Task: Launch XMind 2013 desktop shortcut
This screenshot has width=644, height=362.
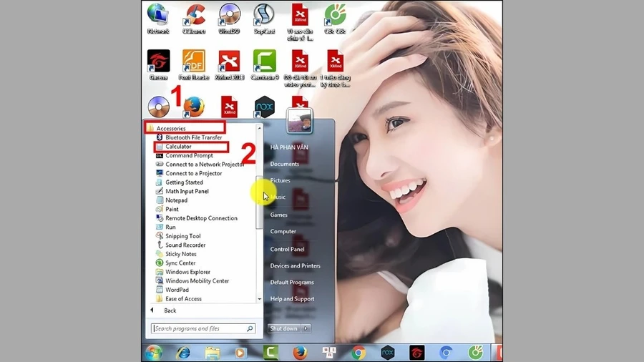Action: (229, 65)
